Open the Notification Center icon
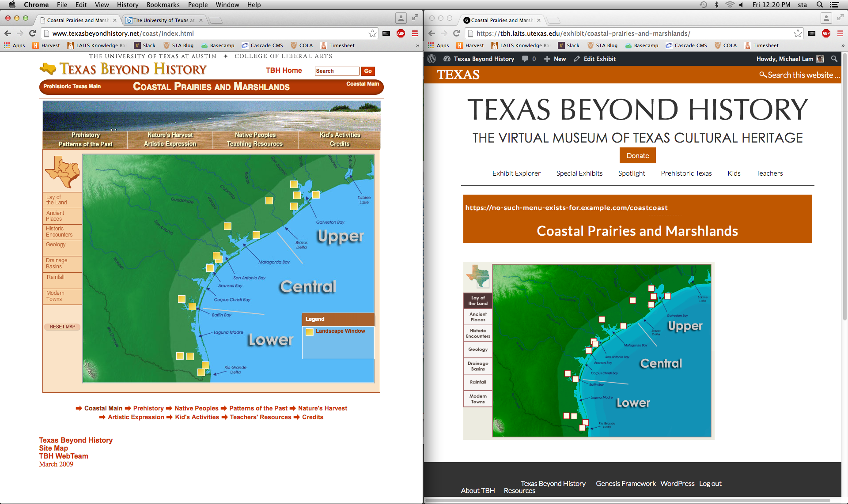 pos(834,5)
